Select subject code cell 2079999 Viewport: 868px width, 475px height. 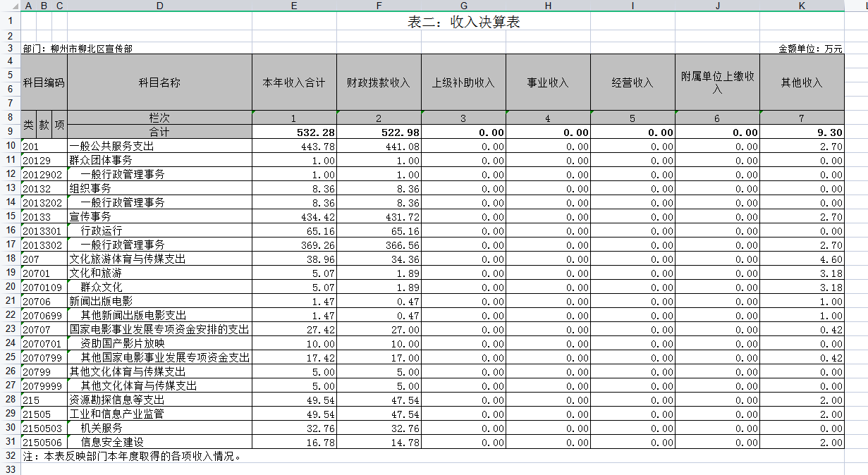click(x=44, y=385)
